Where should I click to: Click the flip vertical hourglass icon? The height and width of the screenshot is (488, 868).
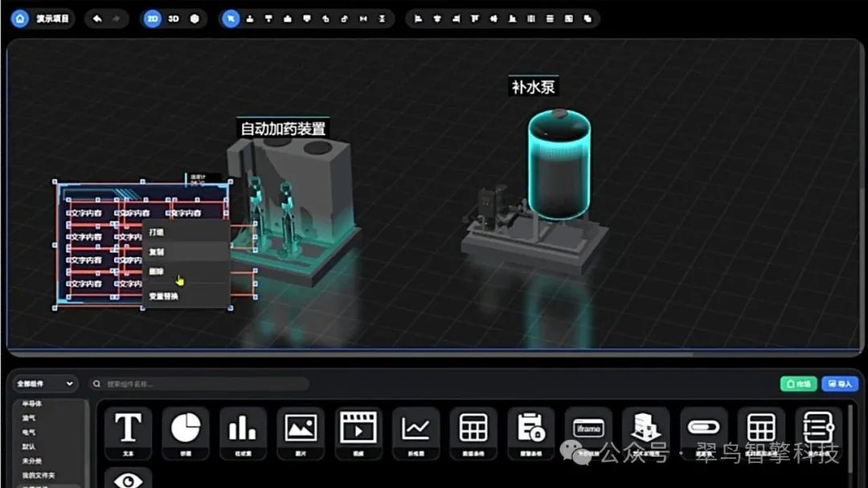382,18
